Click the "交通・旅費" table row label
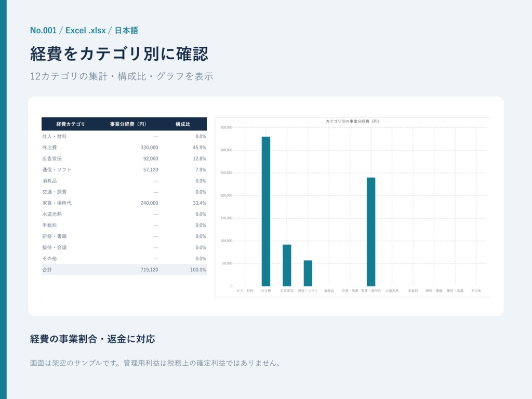Screen dimensions: 532x399 54,192
